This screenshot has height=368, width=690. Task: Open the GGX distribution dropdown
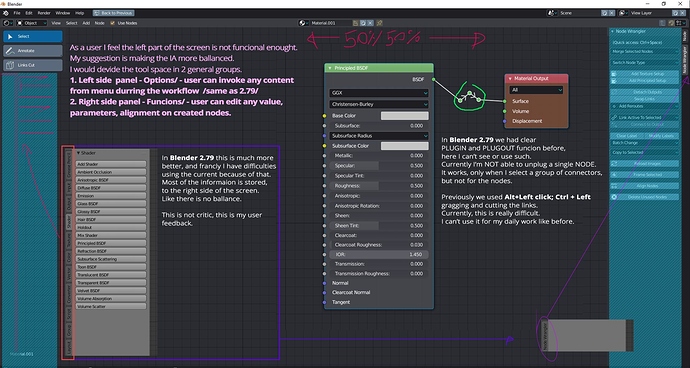(379, 93)
